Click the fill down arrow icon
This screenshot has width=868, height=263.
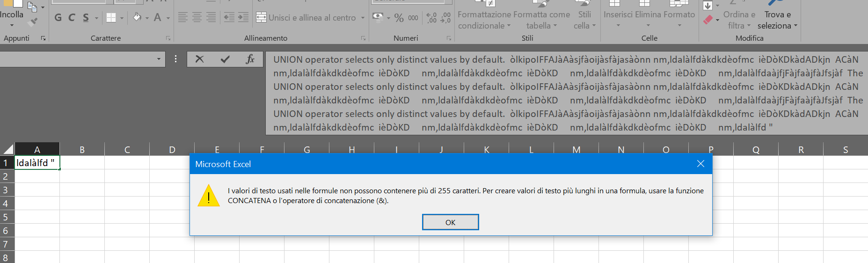708,6
